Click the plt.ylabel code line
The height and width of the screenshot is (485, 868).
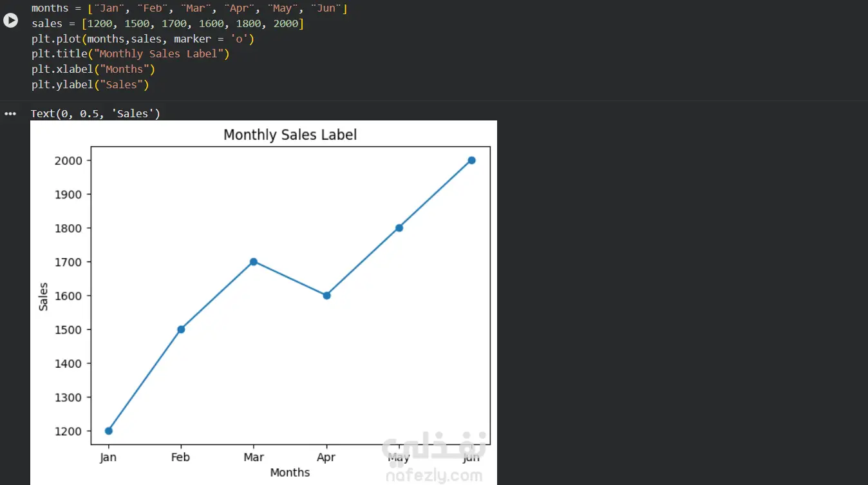point(90,84)
